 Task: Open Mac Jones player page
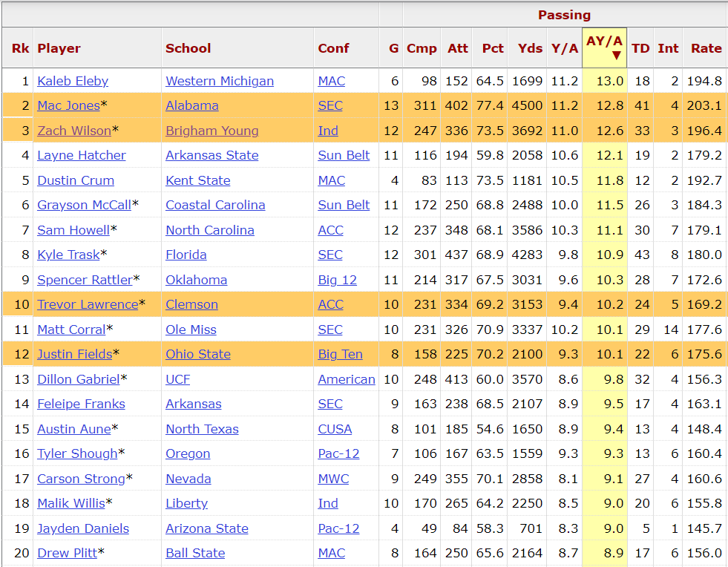68,105
